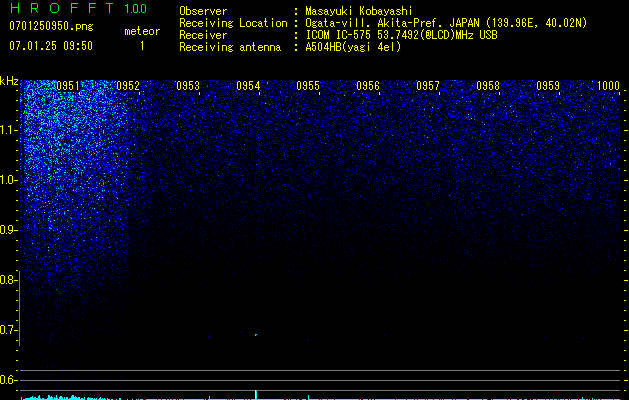
Task: Click the 1.0 kHz axis label
Action: pos(8,180)
